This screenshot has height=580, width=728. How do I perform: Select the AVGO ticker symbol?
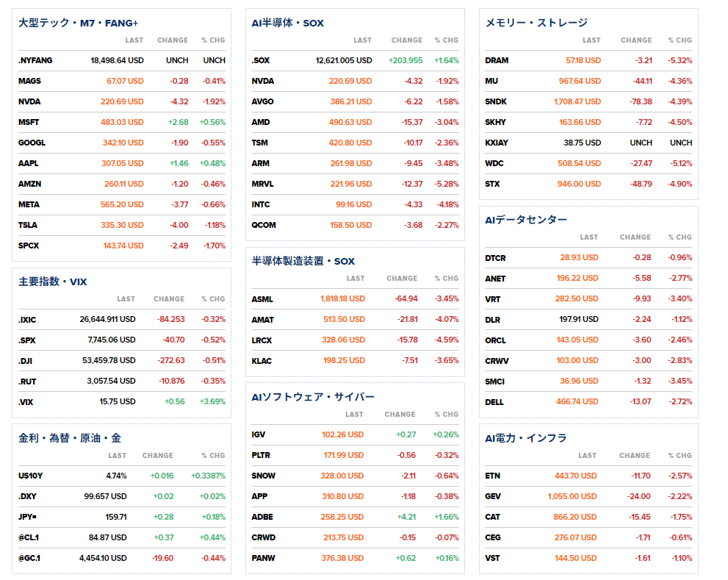263,101
